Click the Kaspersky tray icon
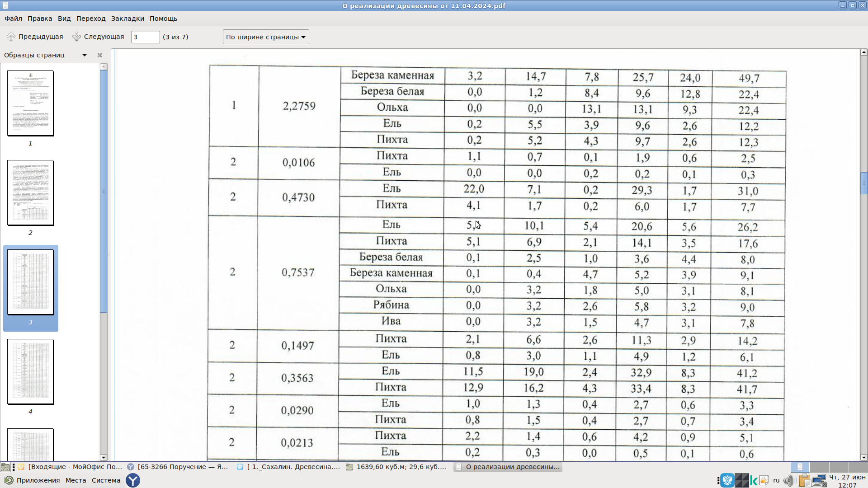Image resolution: width=868 pixels, height=488 pixels. (x=754, y=480)
